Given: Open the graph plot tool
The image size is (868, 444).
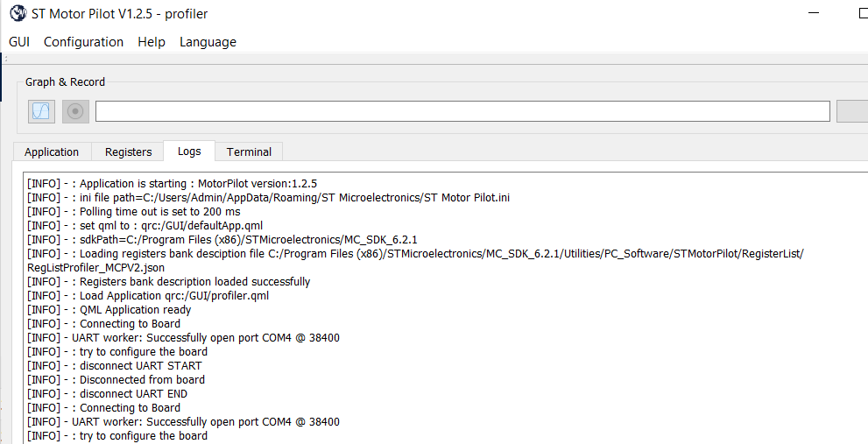Looking at the screenshot, I should 41,111.
